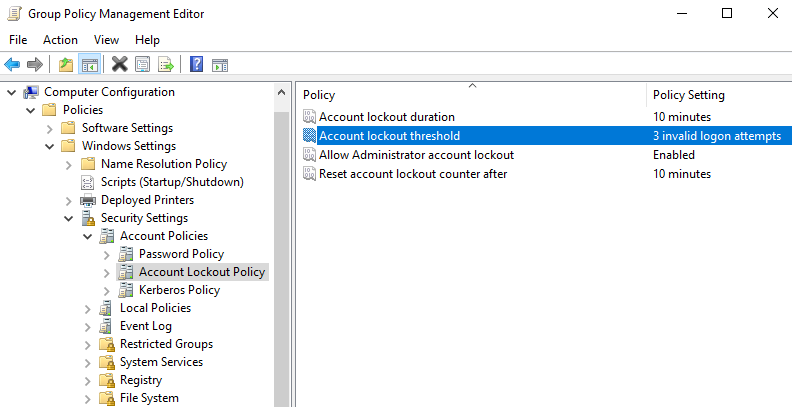The image size is (792, 407).
Task: Click the System Services folder icon
Action: click(107, 362)
